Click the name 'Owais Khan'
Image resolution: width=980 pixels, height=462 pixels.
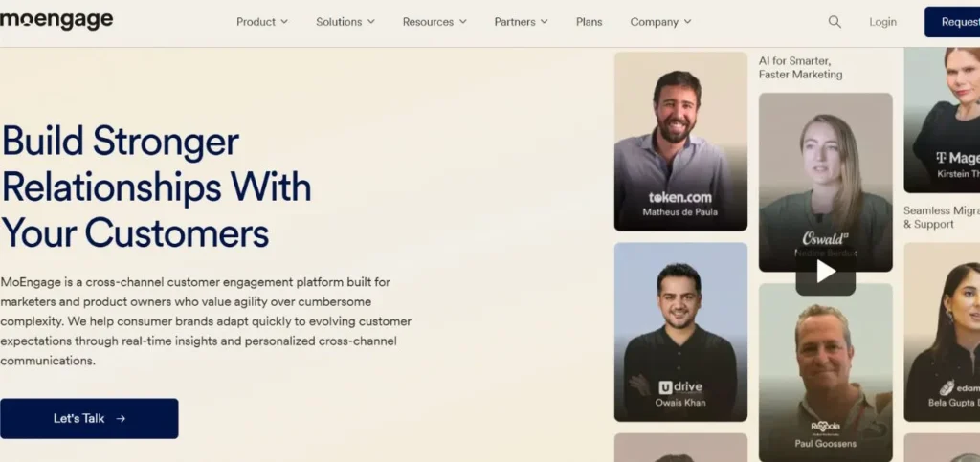(680, 403)
